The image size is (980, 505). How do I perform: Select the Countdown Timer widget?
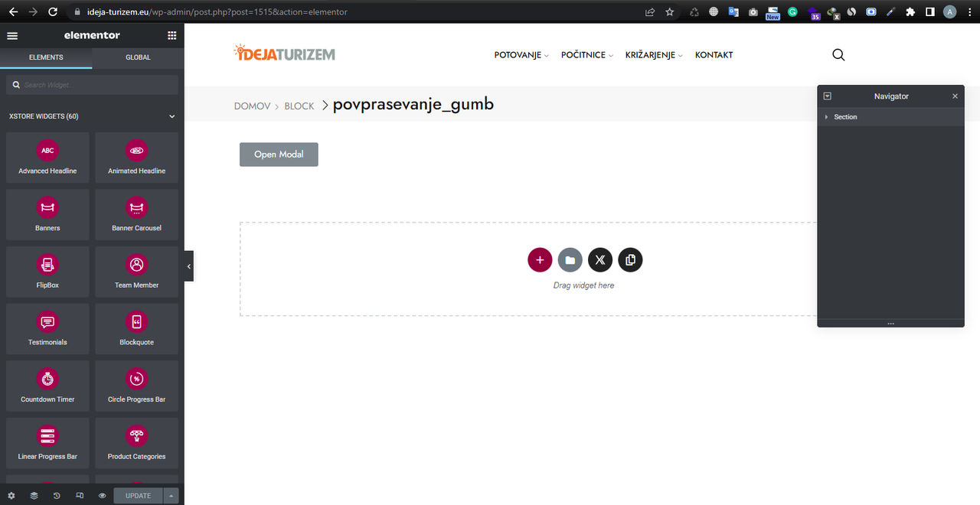click(x=47, y=386)
